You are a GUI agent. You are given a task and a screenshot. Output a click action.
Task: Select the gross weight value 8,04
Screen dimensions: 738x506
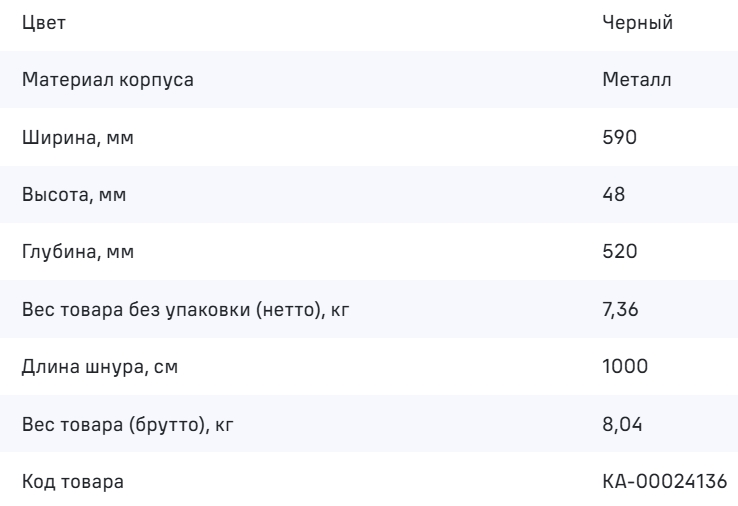click(x=621, y=424)
